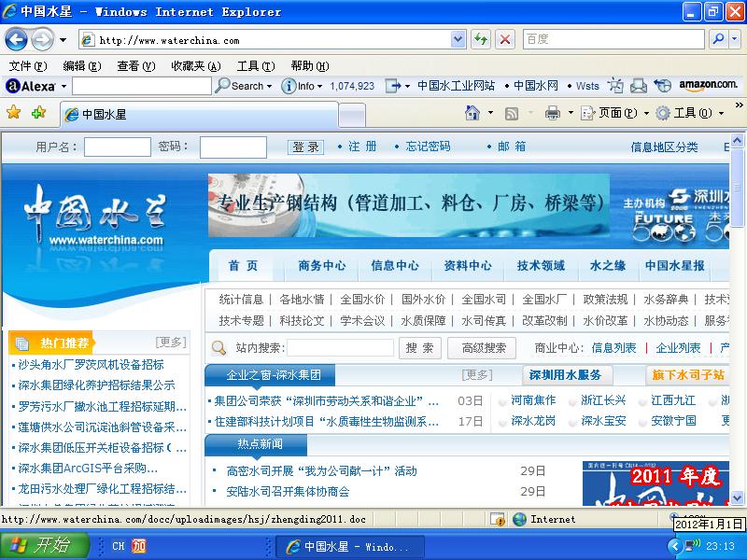This screenshot has width=747, height=560.
Task: Click the CH language bar indicator
Action: pyautogui.click(x=119, y=546)
